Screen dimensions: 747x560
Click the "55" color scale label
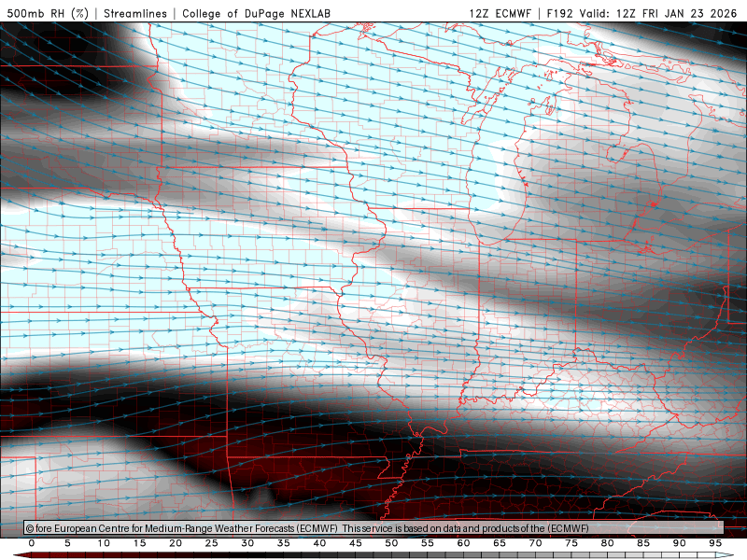pyautogui.click(x=428, y=543)
